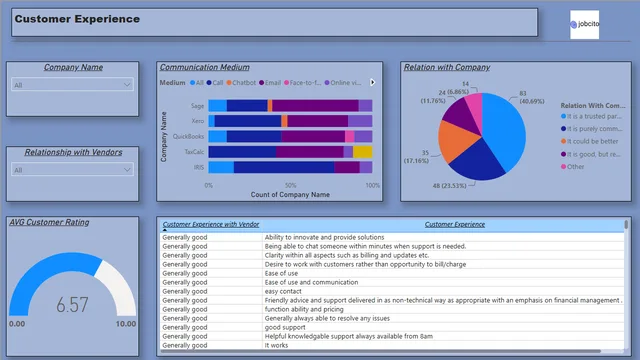Select the 'It works' row

pos(392,345)
